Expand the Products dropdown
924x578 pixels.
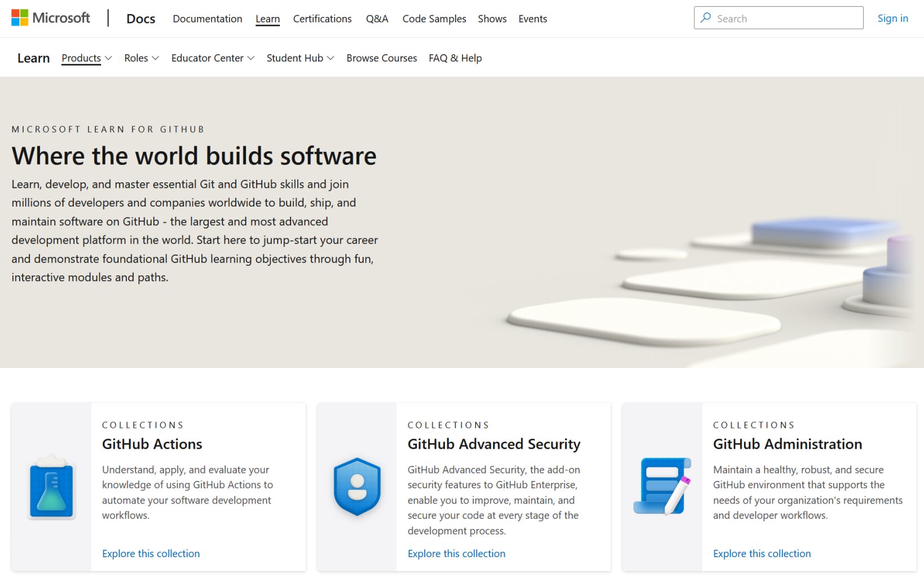[x=86, y=58]
